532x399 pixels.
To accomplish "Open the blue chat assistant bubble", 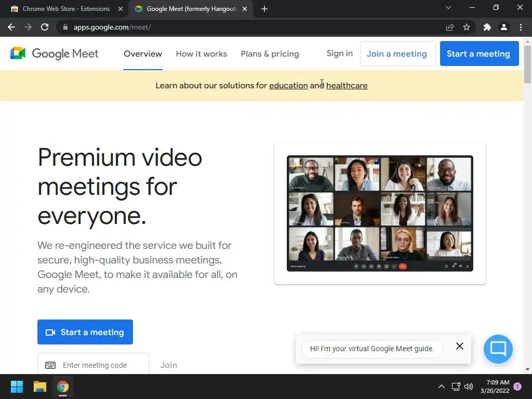I will 498,349.
